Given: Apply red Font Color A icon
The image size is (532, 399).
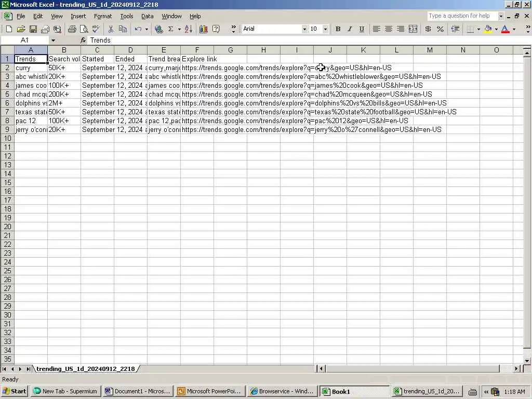Looking at the screenshot, I should (x=505, y=29).
